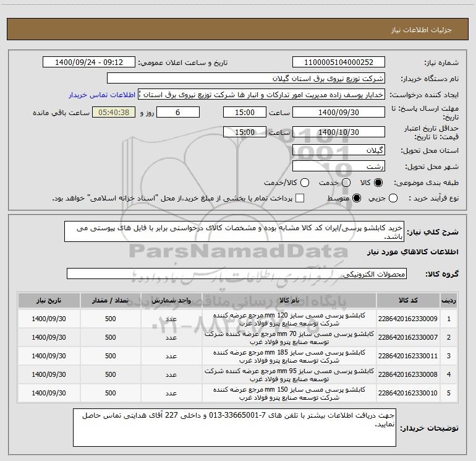
Task: Click the buyer organization name field
Action: click(x=246, y=79)
